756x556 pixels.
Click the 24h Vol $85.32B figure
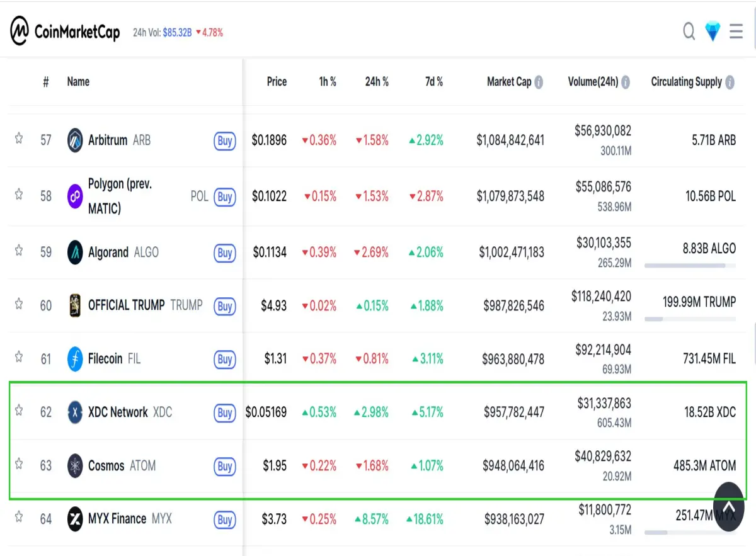click(x=177, y=32)
